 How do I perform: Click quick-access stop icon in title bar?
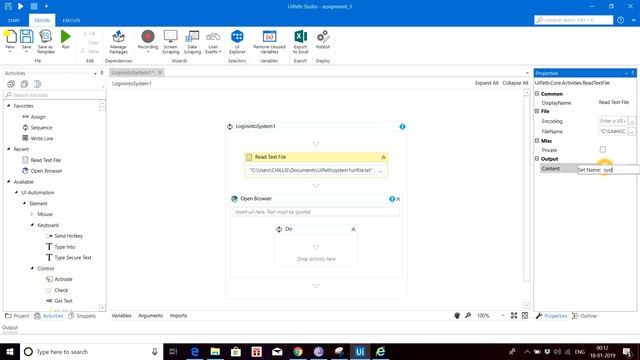click(x=34, y=6)
